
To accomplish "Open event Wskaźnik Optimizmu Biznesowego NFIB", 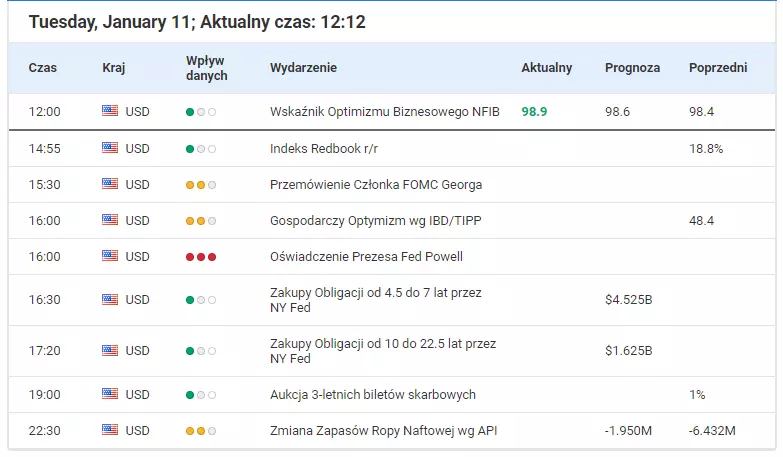I will click(x=385, y=111).
